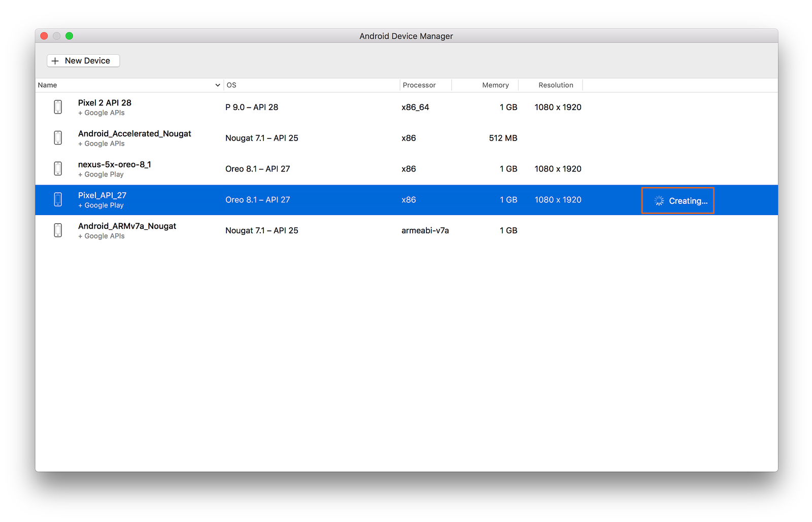Screen dimensions: 812x522
Task: Click the green zoom window button
Action: (70, 36)
